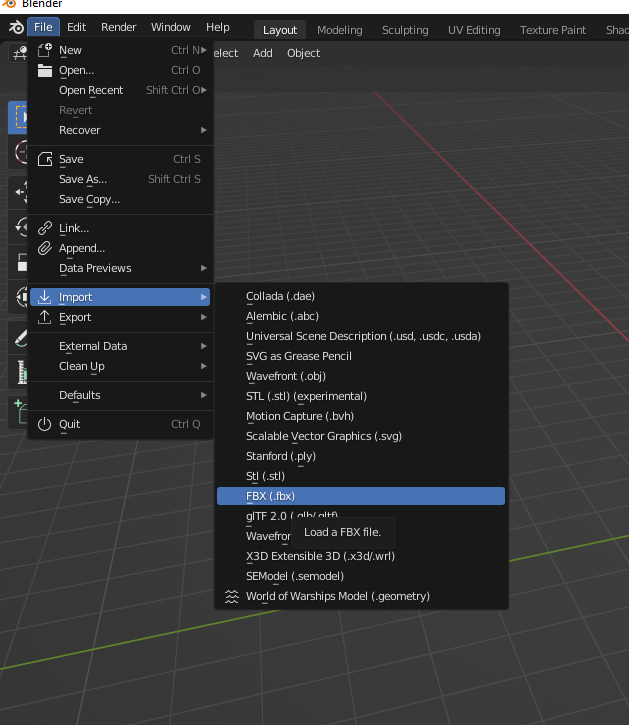This screenshot has height=725, width=629.
Task: Import Scalable Vector Graphics (.svg)
Action: (x=361, y=436)
